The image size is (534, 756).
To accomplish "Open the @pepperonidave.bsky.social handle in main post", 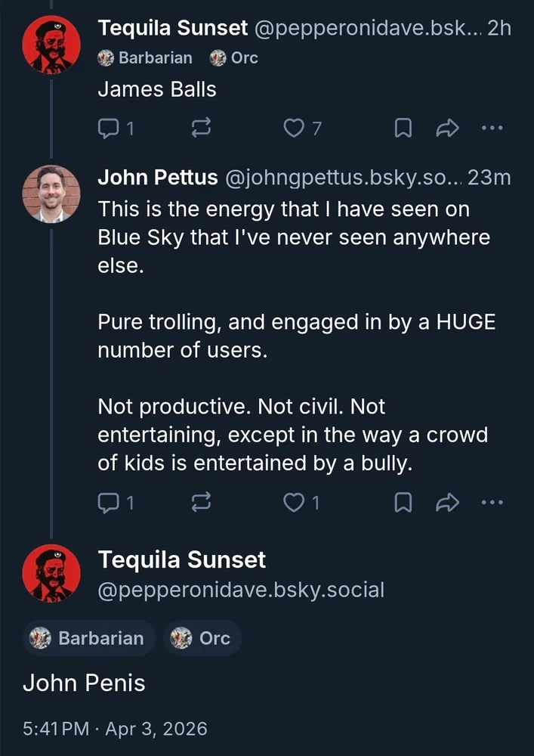I will point(241,590).
